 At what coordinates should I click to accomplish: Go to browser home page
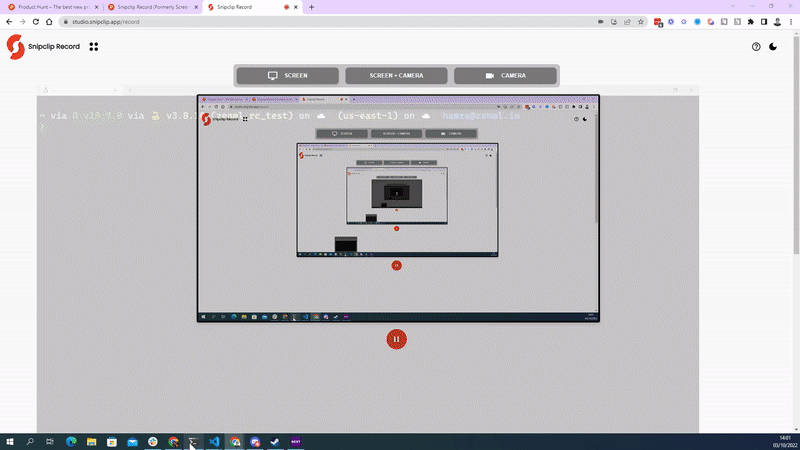click(x=49, y=22)
